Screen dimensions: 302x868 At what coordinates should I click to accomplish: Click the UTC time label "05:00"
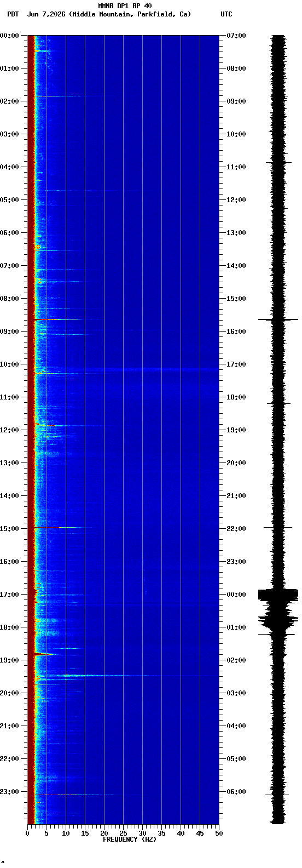(x=236, y=759)
